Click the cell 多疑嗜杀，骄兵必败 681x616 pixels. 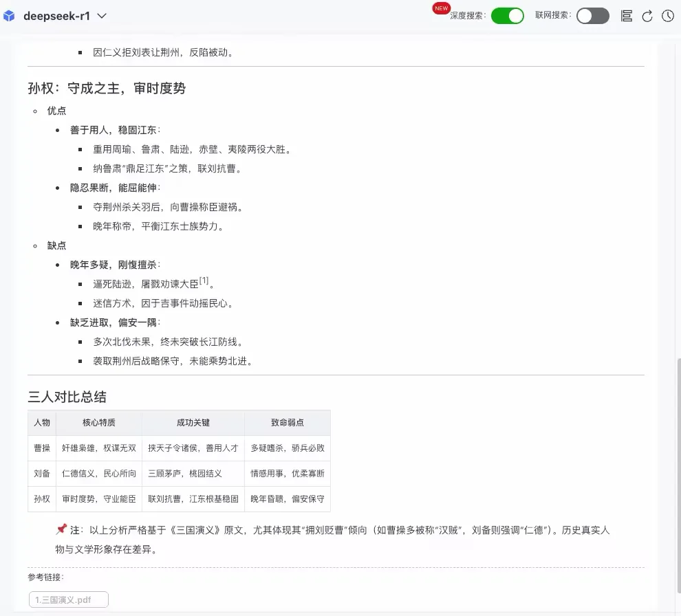pos(288,448)
